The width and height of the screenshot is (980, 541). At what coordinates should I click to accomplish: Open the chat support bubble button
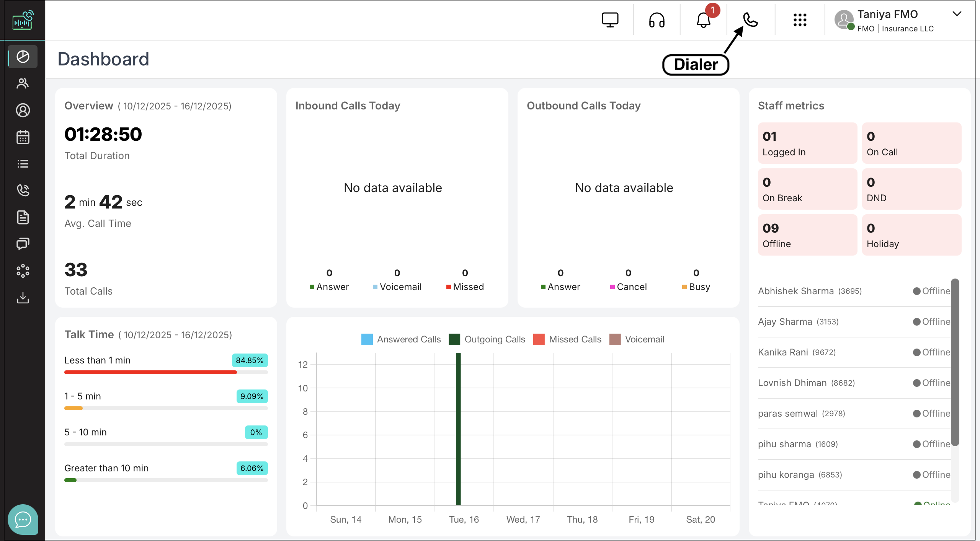[x=23, y=519]
